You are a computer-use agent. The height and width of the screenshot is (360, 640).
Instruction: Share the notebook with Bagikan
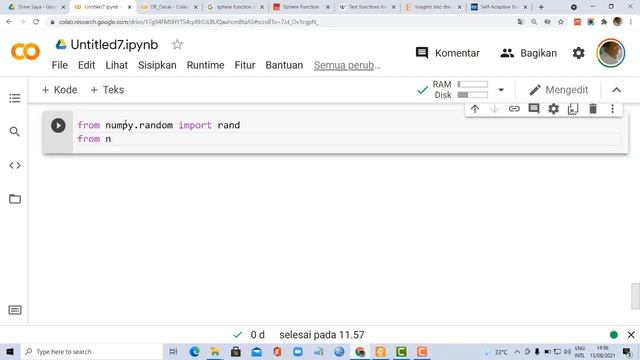(x=528, y=53)
